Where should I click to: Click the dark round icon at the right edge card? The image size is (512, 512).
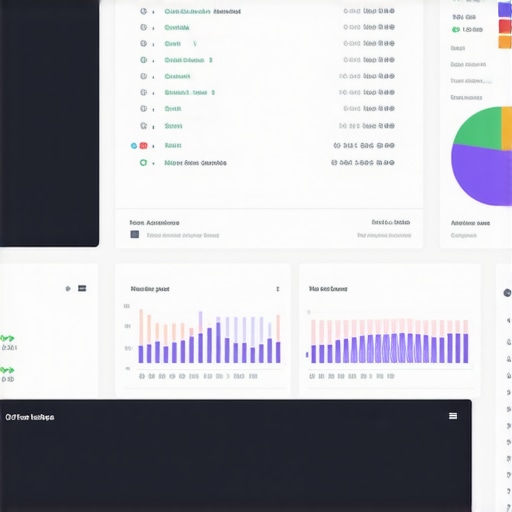tap(507, 293)
